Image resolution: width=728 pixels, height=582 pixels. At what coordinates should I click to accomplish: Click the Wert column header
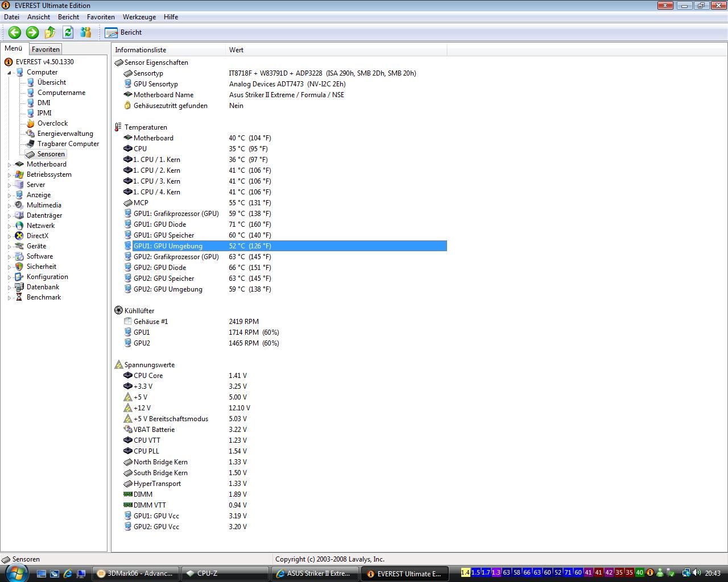coord(336,50)
